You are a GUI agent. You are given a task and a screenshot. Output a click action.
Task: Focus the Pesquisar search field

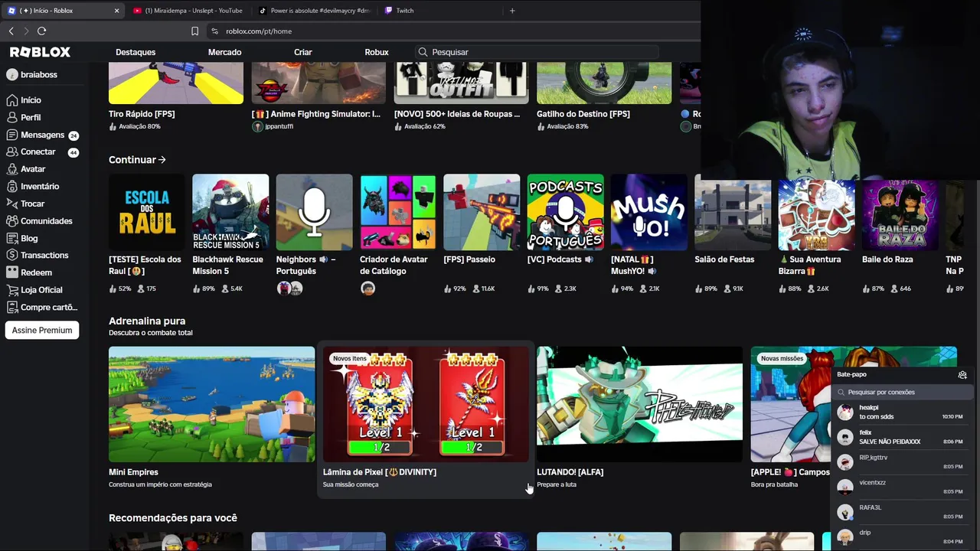[x=537, y=52]
